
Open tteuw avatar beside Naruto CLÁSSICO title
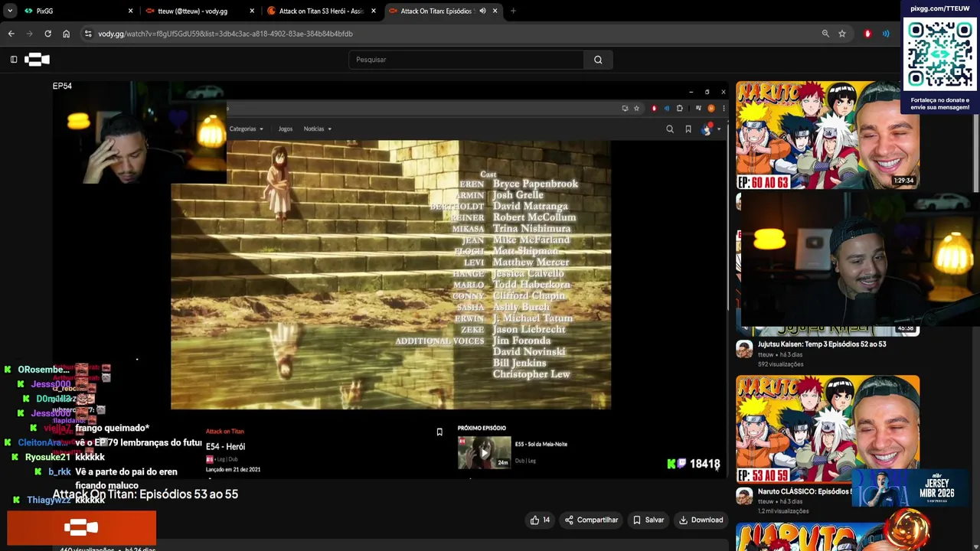[x=744, y=496]
